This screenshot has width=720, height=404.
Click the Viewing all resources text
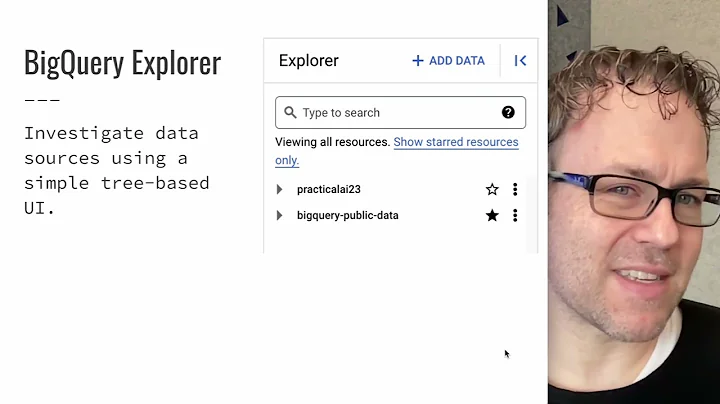(332, 142)
